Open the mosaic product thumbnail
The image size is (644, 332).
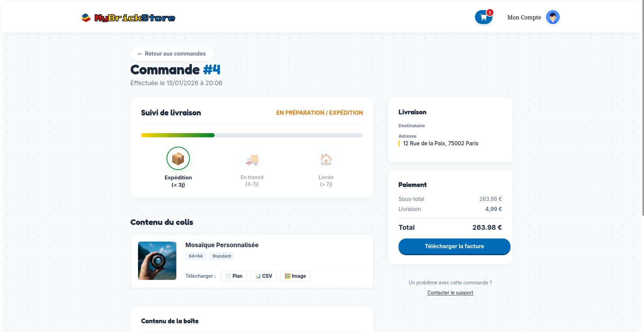click(x=157, y=261)
